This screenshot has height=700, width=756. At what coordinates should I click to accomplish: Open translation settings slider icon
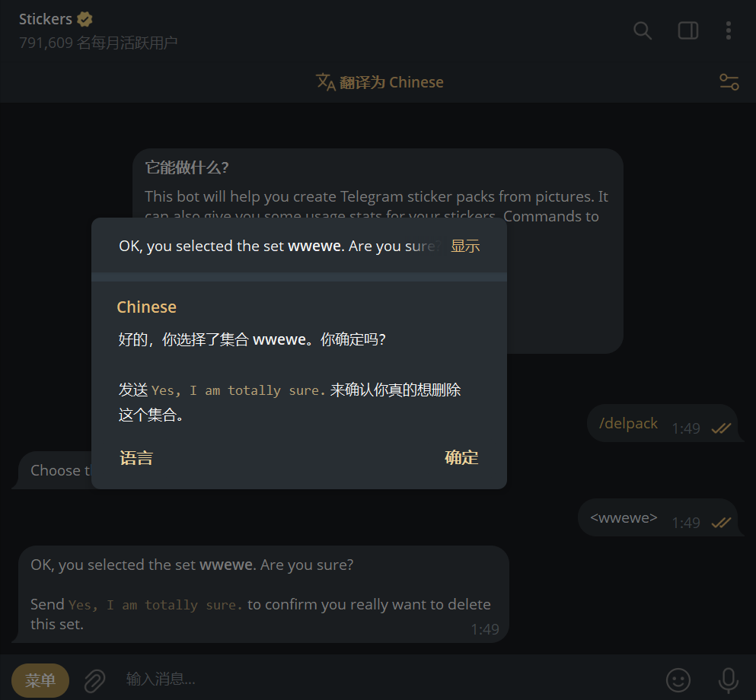point(729,82)
